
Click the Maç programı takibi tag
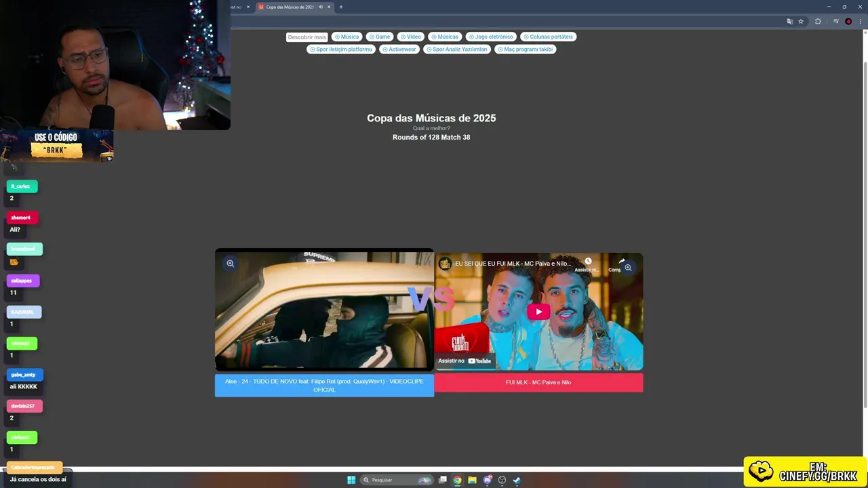click(x=525, y=49)
